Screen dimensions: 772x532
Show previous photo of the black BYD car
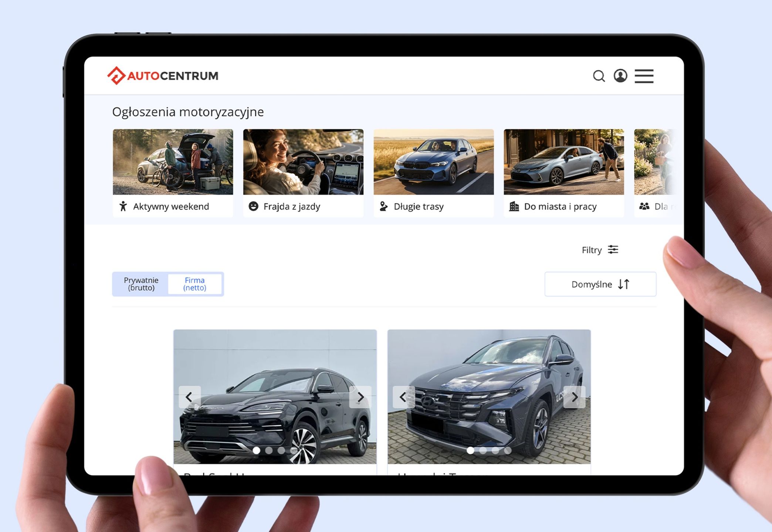click(189, 397)
